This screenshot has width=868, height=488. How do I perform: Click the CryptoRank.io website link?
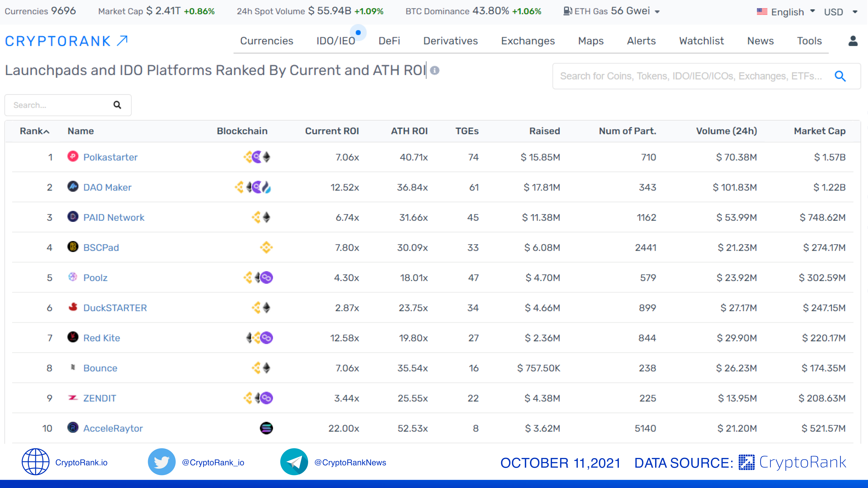(81, 462)
